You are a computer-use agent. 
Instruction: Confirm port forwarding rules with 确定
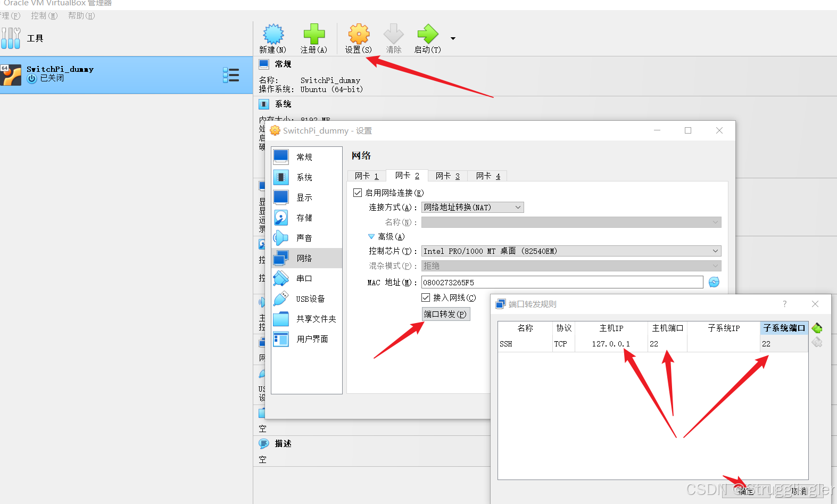[x=746, y=491]
